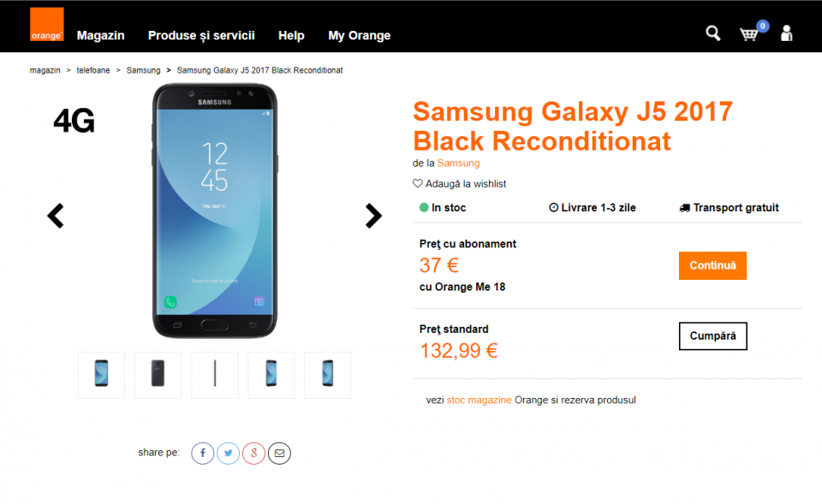
Task: Open the user account icon
Action: (x=786, y=33)
